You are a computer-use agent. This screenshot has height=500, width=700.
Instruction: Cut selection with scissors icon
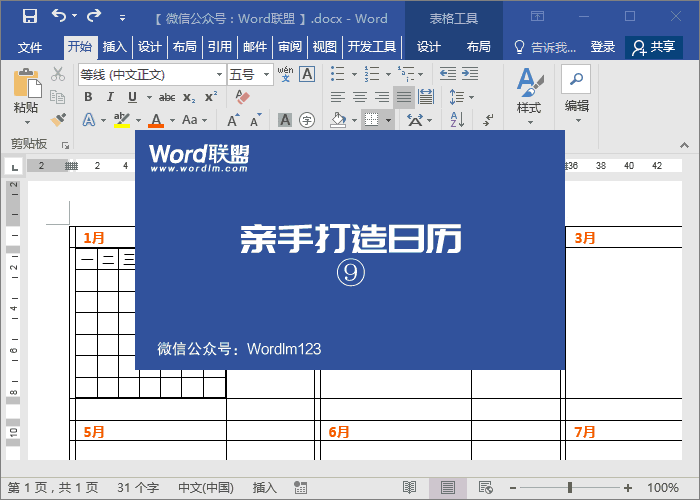[58, 74]
